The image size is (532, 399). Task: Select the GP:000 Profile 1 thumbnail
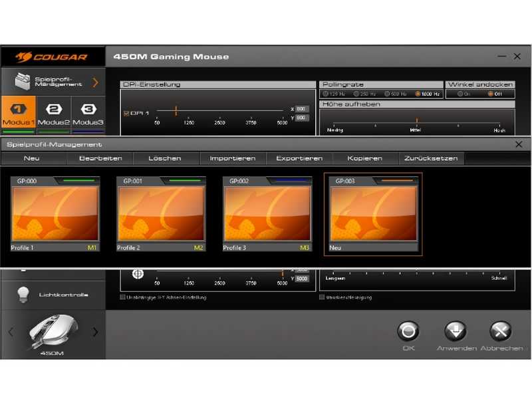(55, 214)
